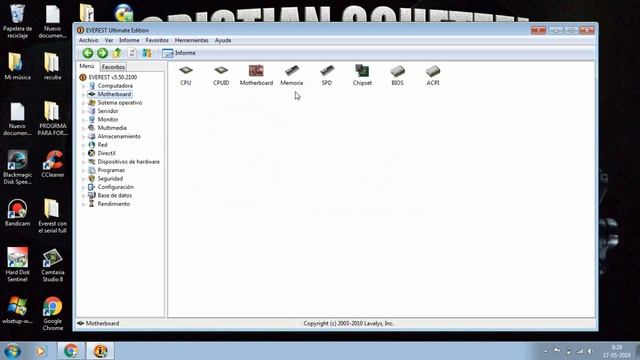Open the Ver menu

(109, 40)
